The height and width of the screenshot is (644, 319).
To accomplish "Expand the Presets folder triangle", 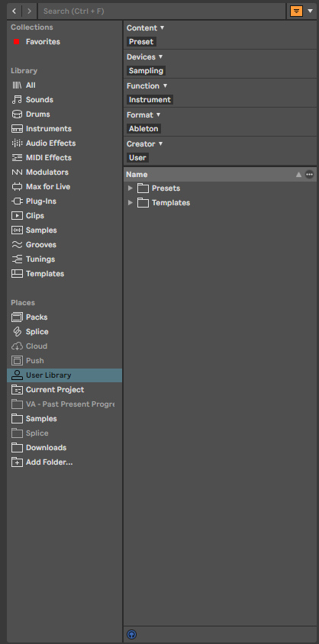I will [130, 188].
